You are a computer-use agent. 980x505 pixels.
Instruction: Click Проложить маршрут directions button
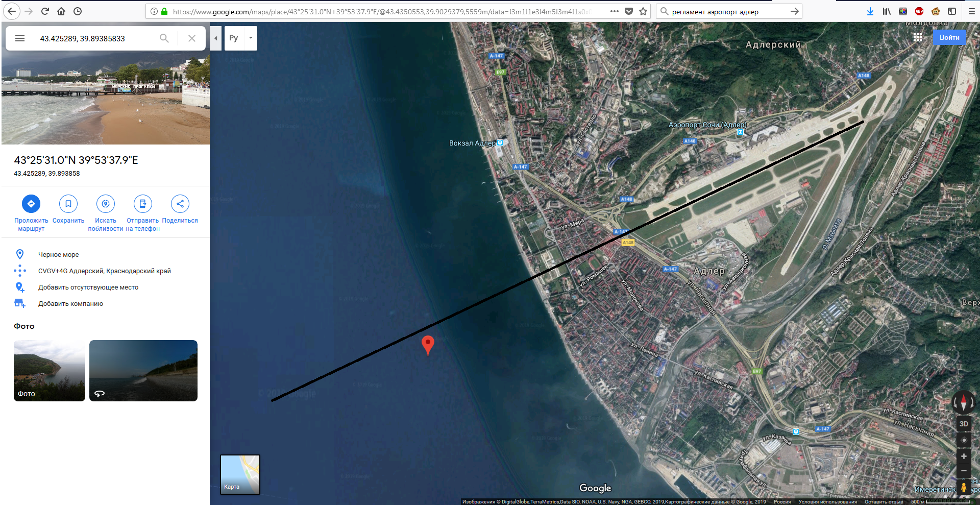pos(31,213)
